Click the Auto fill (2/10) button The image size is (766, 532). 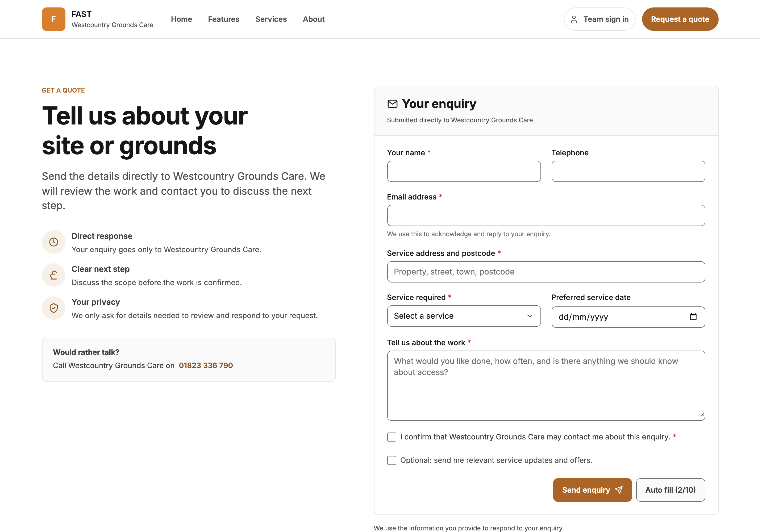coord(670,490)
